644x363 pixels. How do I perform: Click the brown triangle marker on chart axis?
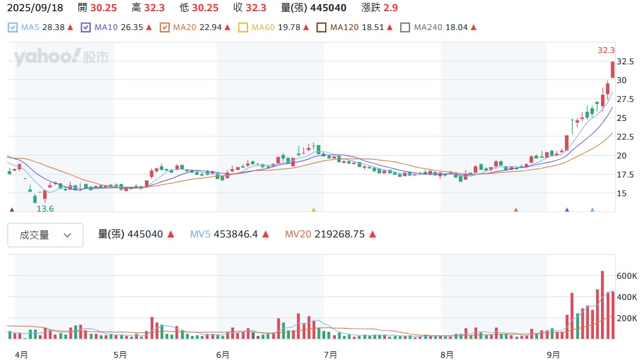11,209
